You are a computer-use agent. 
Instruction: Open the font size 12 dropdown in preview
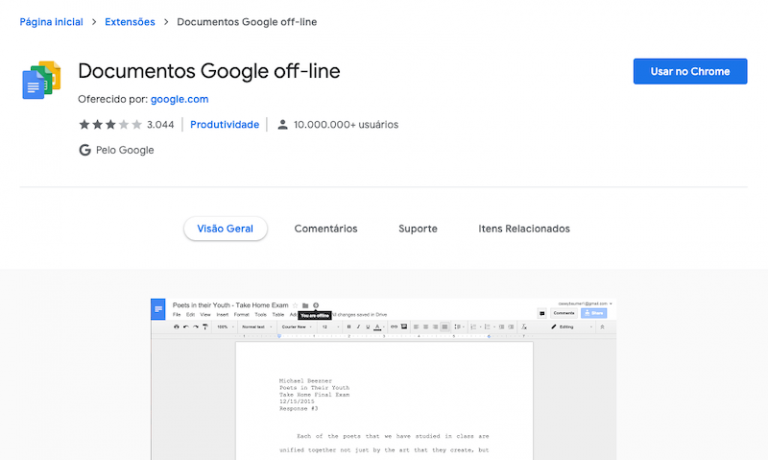[331, 327]
